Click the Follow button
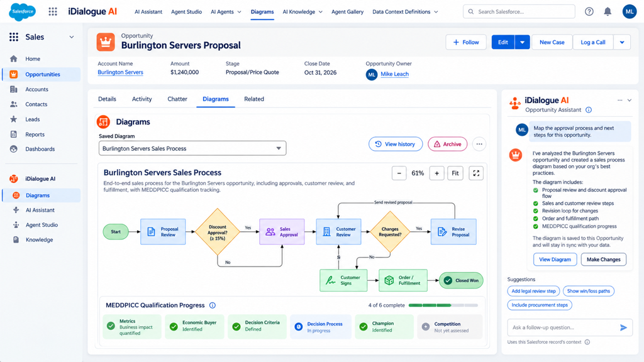This screenshot has height=362, width=644. coord(466,42)
